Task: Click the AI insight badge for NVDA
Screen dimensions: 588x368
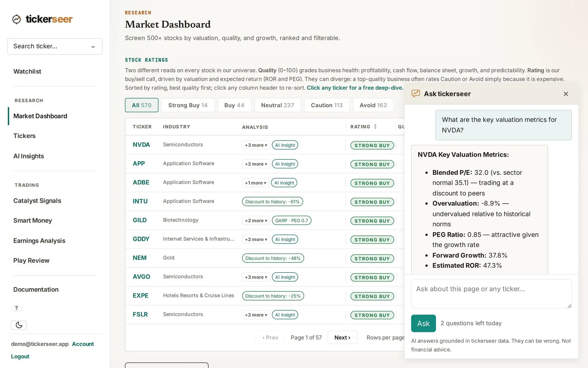Action: point(285,145)
